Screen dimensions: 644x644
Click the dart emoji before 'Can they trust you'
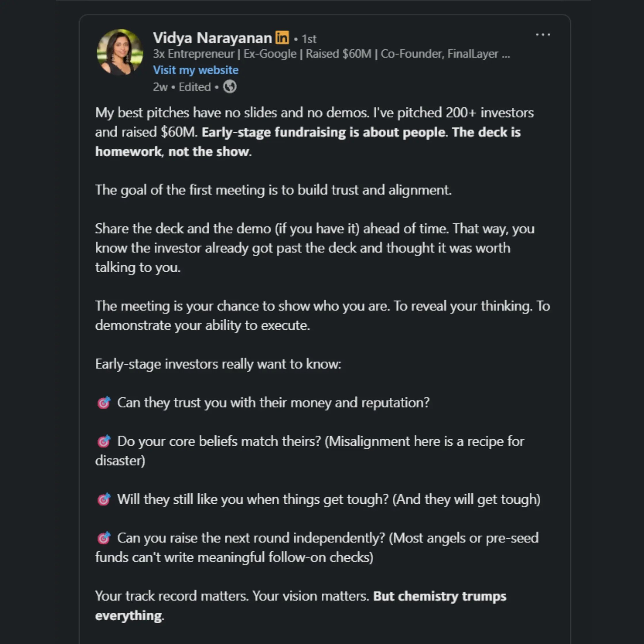[x=104, y=402]
